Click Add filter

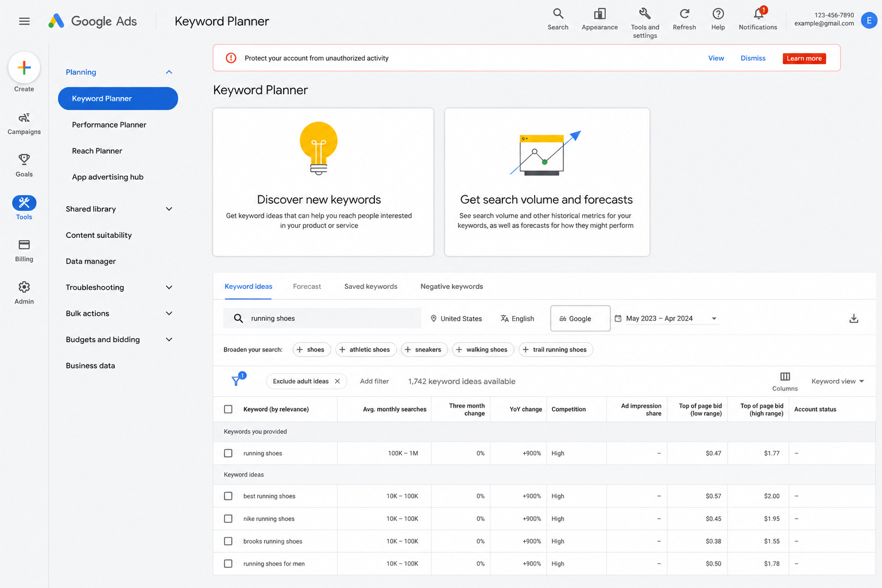tap(374, 381)
